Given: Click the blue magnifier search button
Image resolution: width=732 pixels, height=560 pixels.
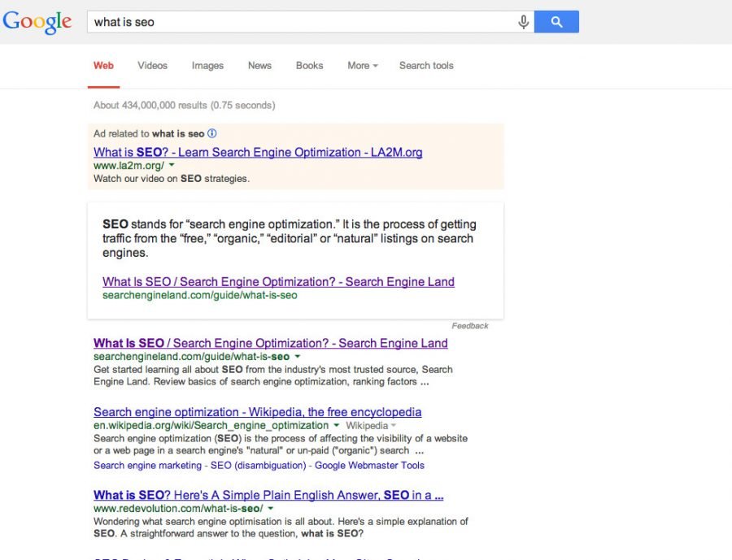Looking at the screenshot, I should tap(556, 22).
